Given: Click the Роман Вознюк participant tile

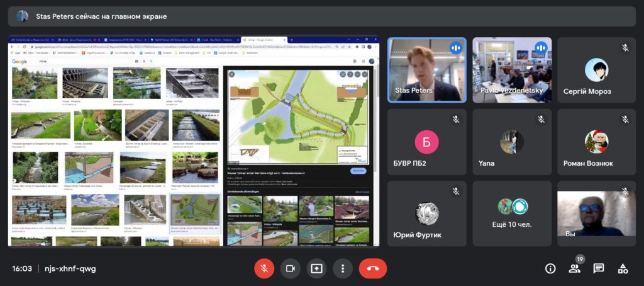Looking at the screenshot, I should [596, 142].
